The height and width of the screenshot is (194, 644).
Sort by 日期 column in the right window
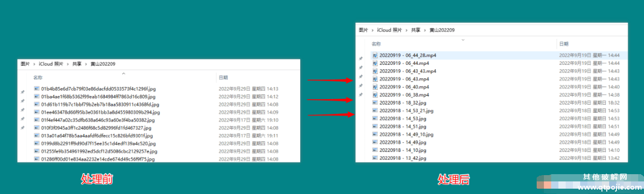564,44
